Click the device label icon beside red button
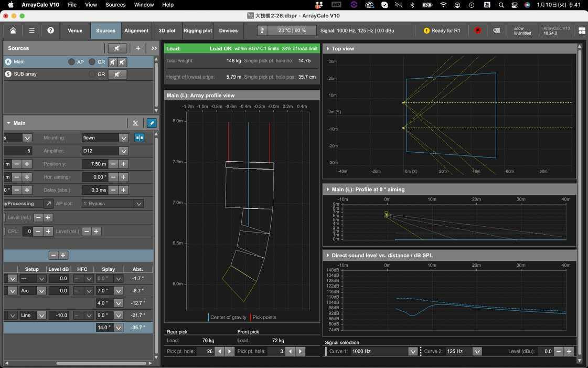This screenshot has height=368, width=588. [497, 30]
